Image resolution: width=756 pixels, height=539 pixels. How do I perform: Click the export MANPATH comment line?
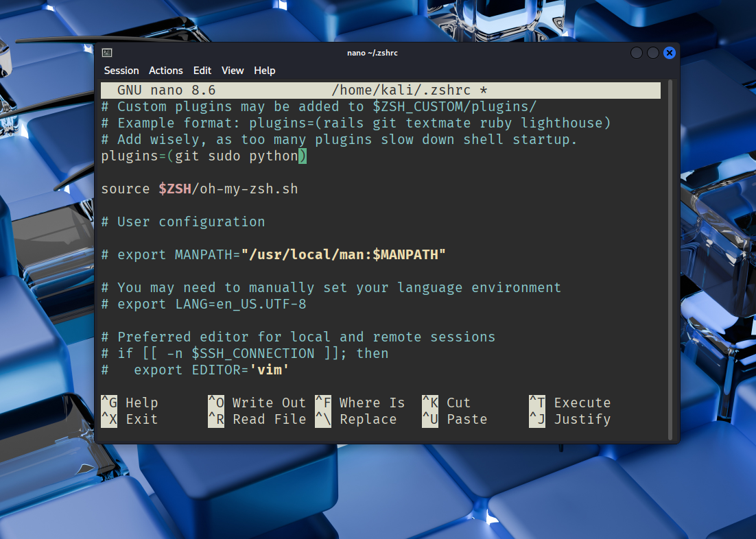pyautogui.click(x=273, y=254)
